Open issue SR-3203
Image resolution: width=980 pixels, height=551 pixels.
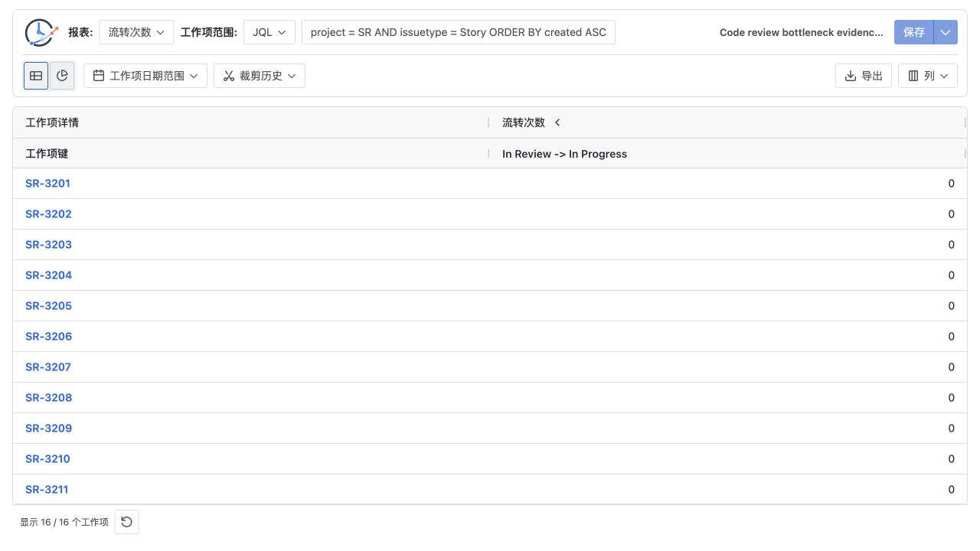48,245
